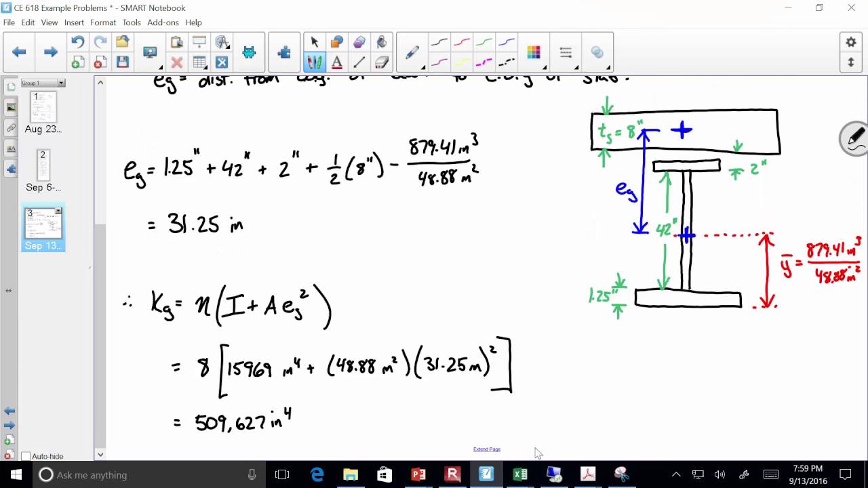The height and width of the screenshot is (488, 868).
Task: Open the Help menu
Action: pyautogui.click(x=193, y=22)
